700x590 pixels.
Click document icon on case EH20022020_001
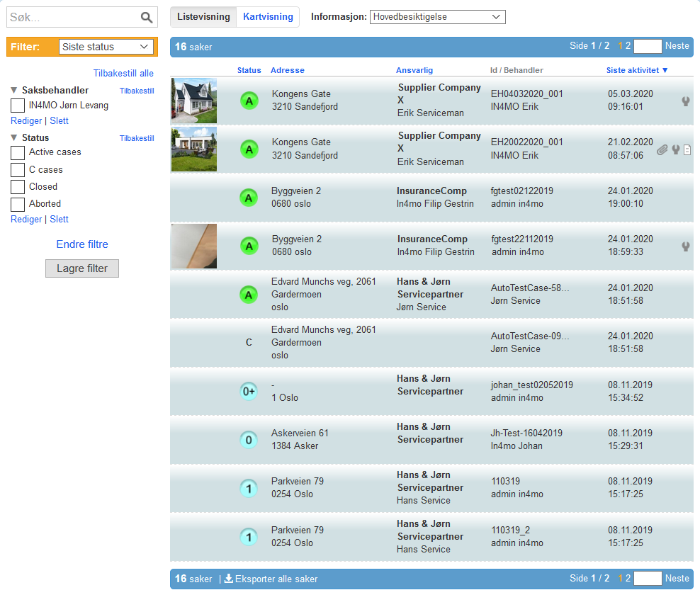pos(687,149)
